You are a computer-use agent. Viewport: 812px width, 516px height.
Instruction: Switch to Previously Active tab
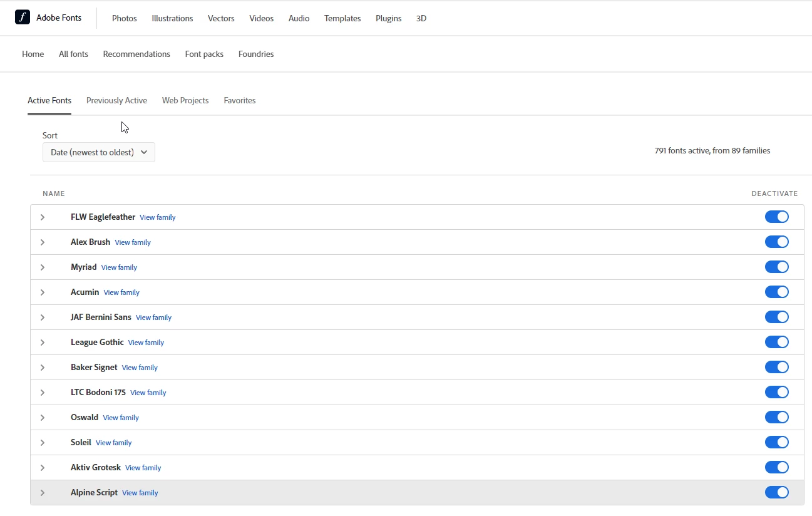[x=116, y=100]
